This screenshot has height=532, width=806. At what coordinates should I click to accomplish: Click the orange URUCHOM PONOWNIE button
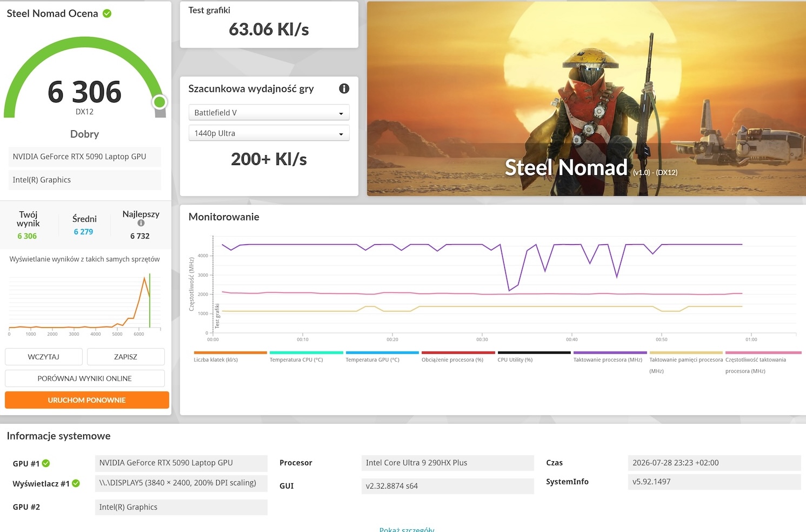(87, 400)
